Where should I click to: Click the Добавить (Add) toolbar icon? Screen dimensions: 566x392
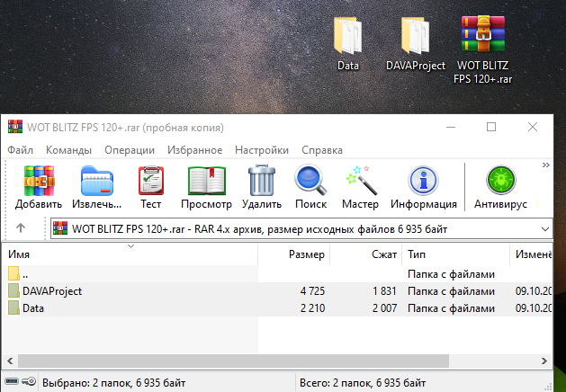39,181
